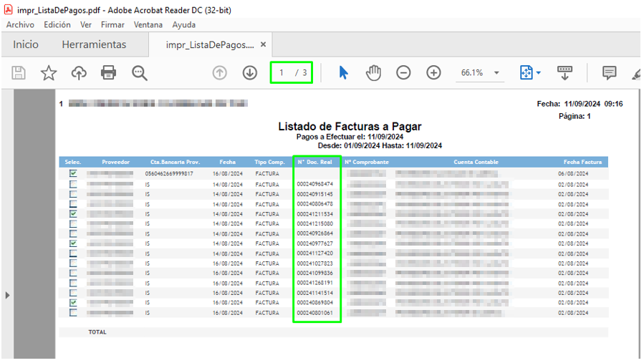Click the Tipo Comp. column header
Viewport: 644px width, 363px height.
[x=269, y=162]
